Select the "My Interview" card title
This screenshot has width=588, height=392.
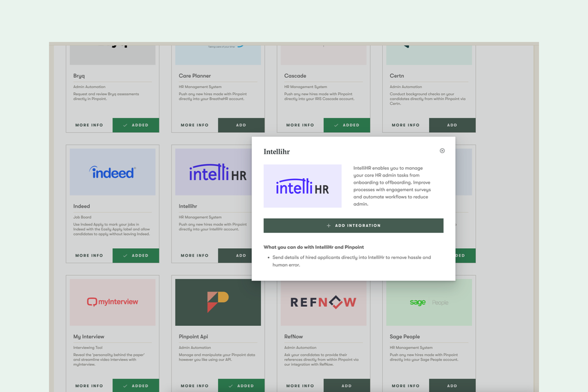(x=89, y=336)
